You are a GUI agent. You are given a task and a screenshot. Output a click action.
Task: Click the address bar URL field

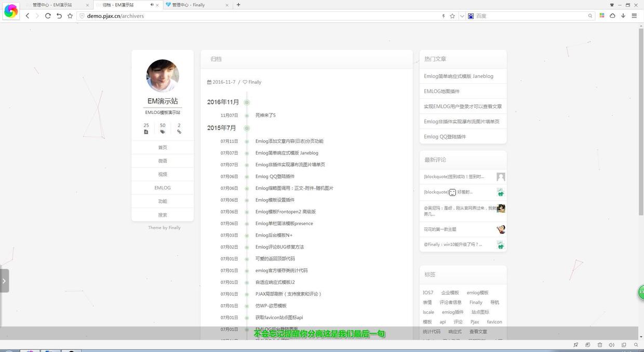[x=260, y=16]
